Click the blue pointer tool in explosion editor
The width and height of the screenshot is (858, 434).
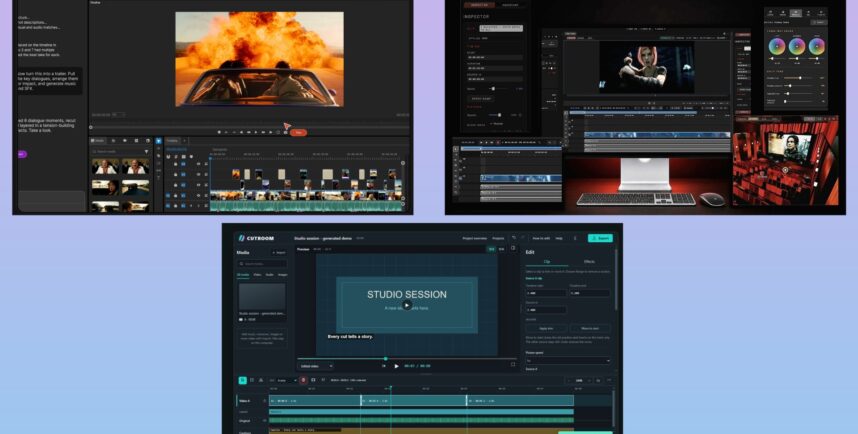pyautogui.click(x=159, y=141)
